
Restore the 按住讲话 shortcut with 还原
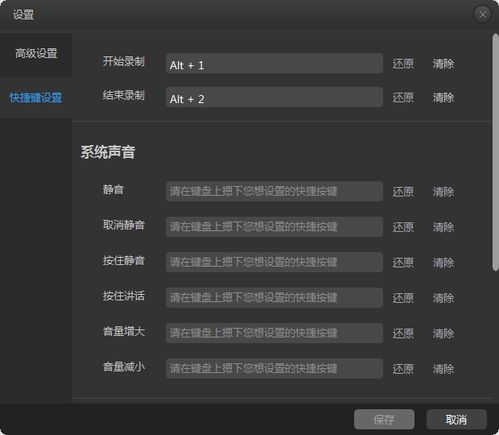(x=403, y=298)
